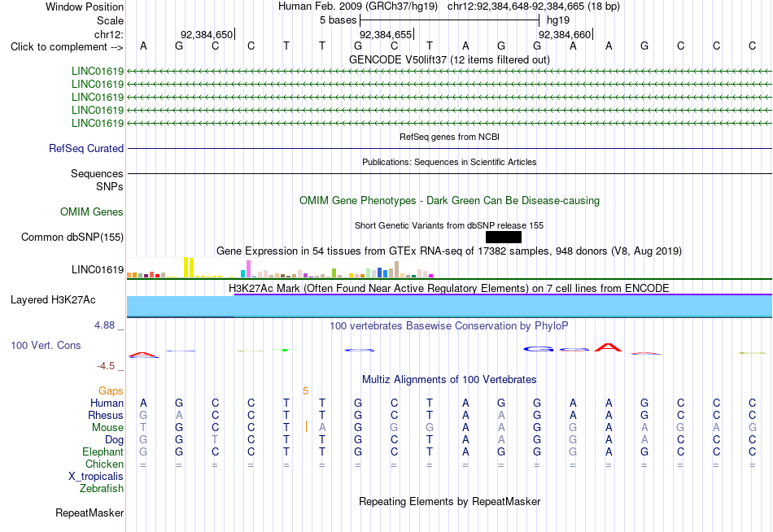Viewport: 773px width, 532px height.
Task: Click the 92,384,660 position label
Action: (x=565, y=34)
